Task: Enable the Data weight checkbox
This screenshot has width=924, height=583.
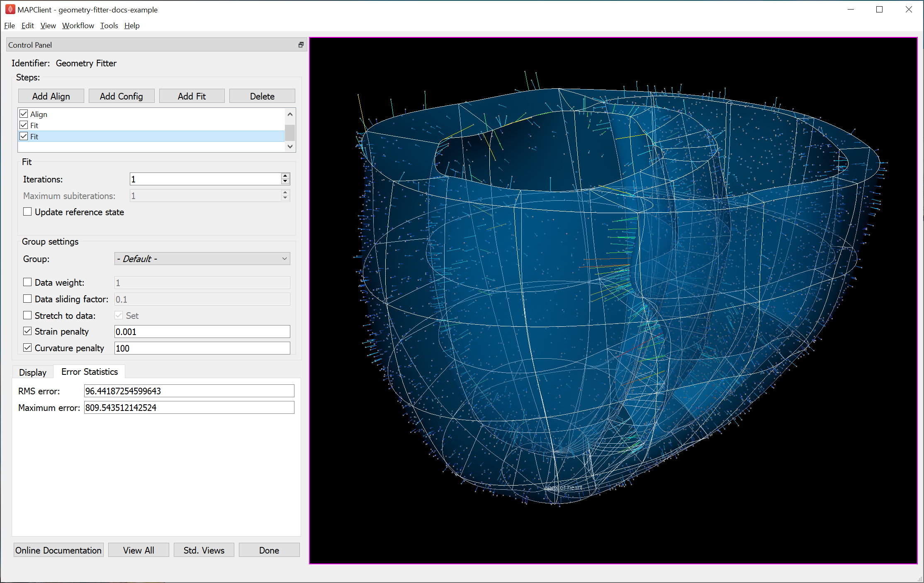Action: coord(27,282)
